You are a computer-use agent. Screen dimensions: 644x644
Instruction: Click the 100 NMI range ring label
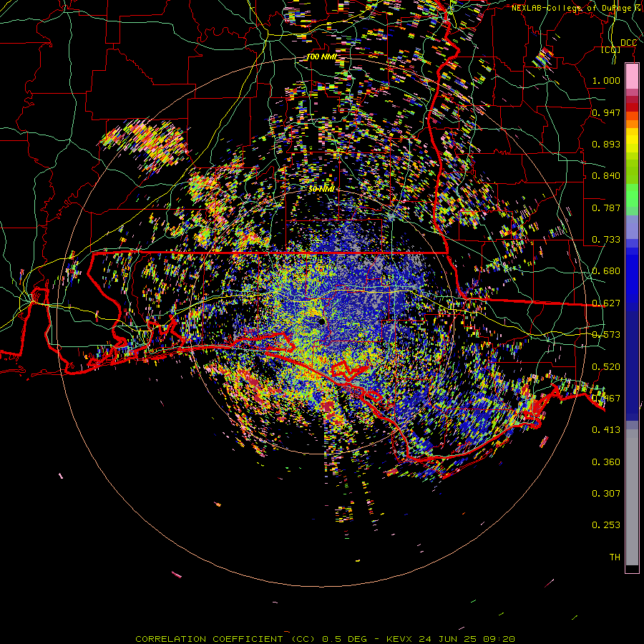(321, 57)
